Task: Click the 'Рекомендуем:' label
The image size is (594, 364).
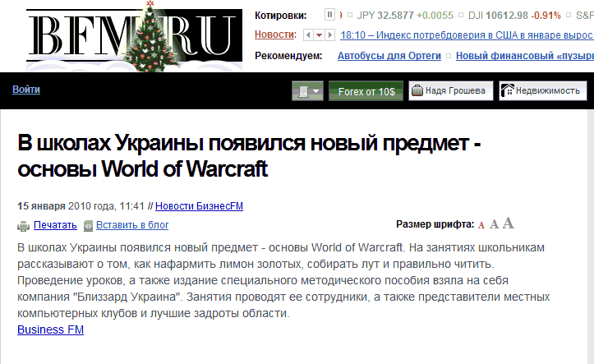Action: (288, 56)
